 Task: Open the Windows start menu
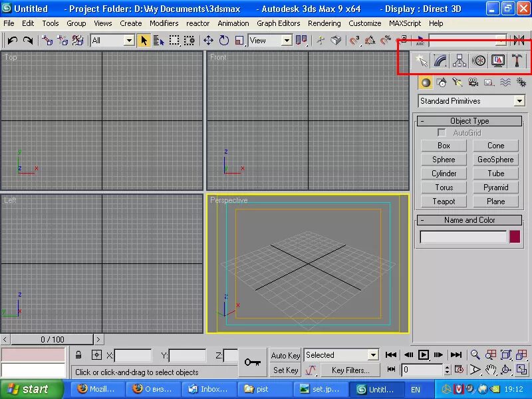(31, 389)
